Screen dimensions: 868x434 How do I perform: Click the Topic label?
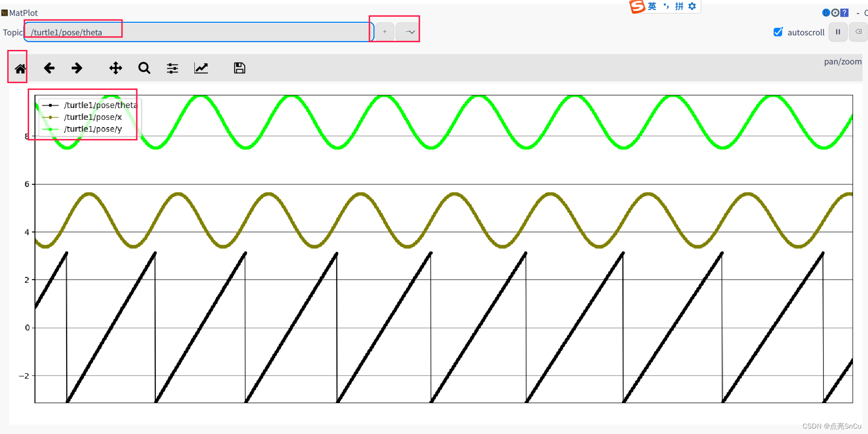tap(12, 32)
